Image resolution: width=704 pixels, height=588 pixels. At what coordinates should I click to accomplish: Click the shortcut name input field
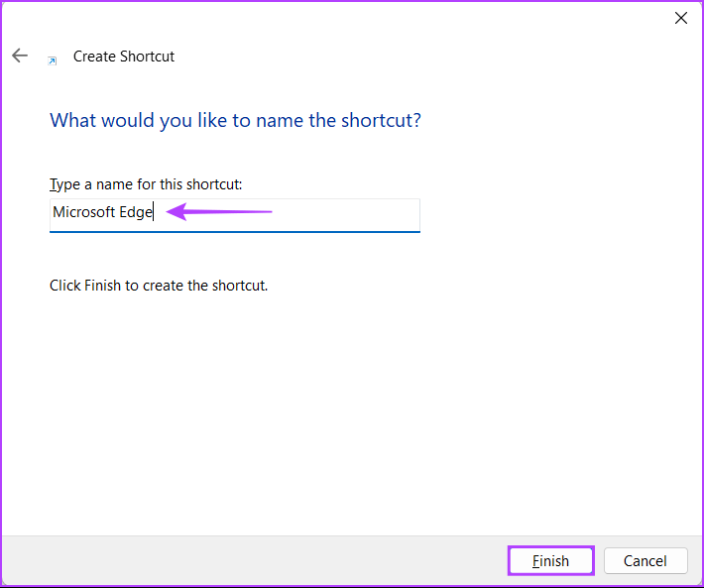[235, 215]
